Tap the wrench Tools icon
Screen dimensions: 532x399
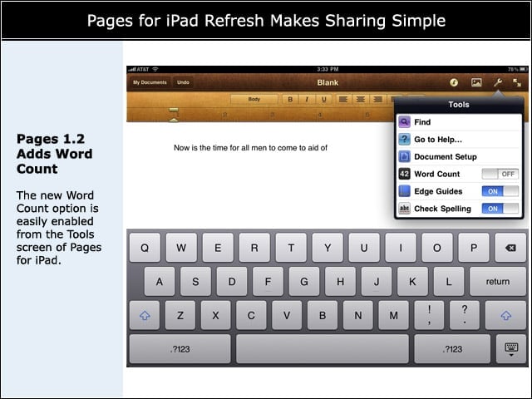[x=498, y=82]
